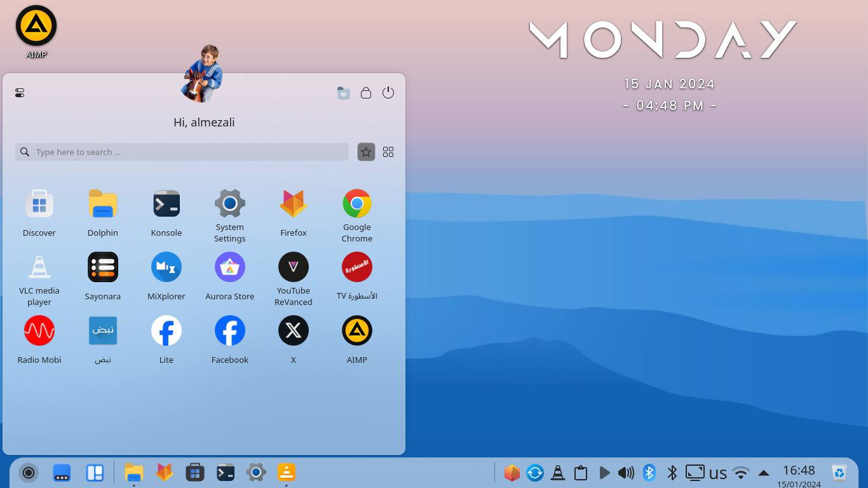Open the power/shutdown button

[388, 93]
